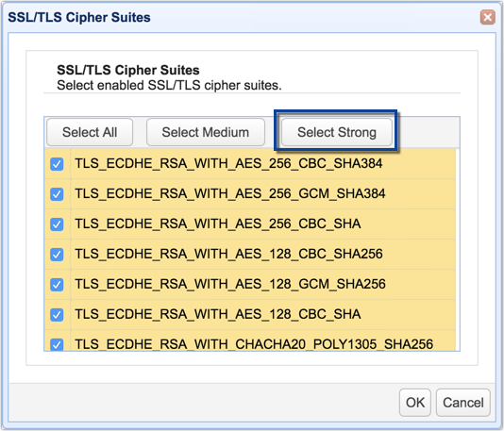Uncheck TLS_ECDHE_RSA_WITH_AES_256_GCM_SHA384 checkbox
504x431 pixels.
pyautogui.click(x=57, y=194)
